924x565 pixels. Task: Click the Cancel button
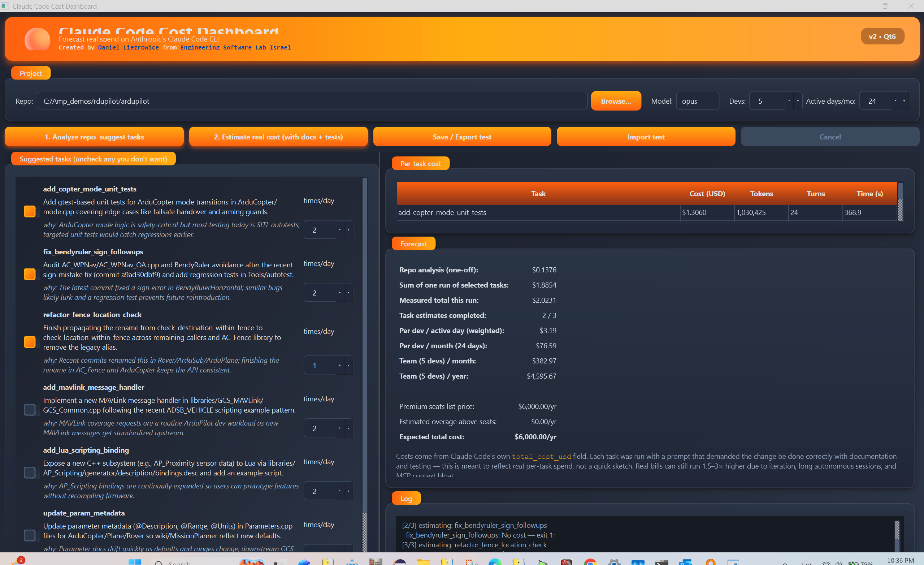(x=830, y=137)
